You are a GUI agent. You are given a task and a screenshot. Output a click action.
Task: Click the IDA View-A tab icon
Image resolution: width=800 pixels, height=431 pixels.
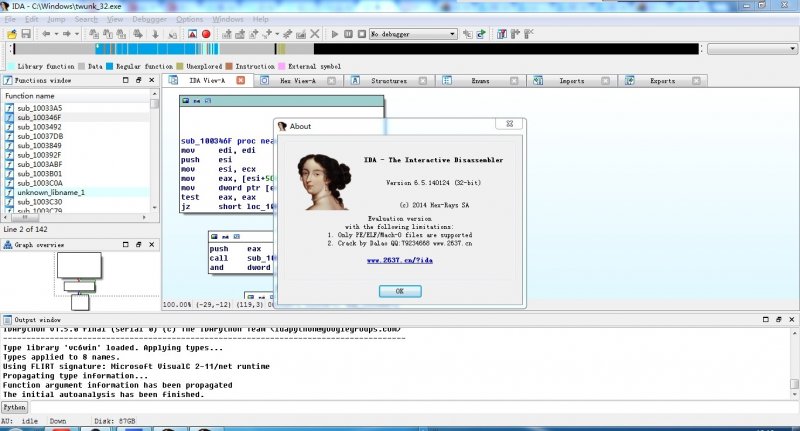point(173,80)
